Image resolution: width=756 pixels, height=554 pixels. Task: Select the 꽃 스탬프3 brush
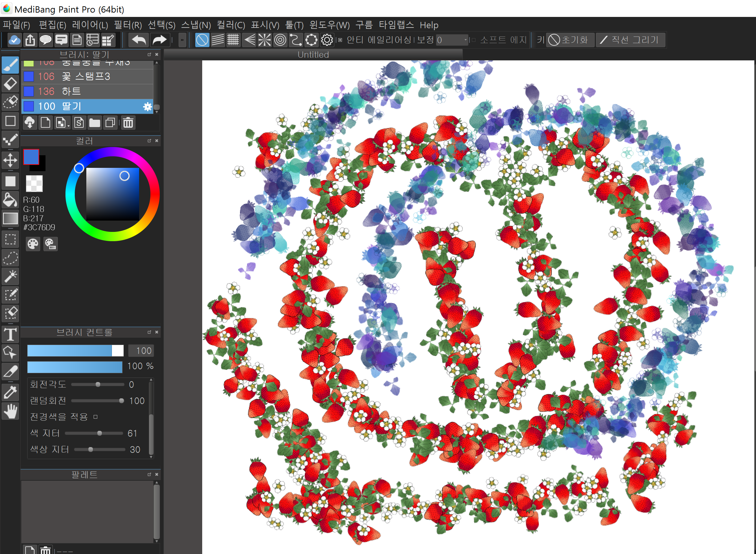pyautogui.click(x=87, y=76)
